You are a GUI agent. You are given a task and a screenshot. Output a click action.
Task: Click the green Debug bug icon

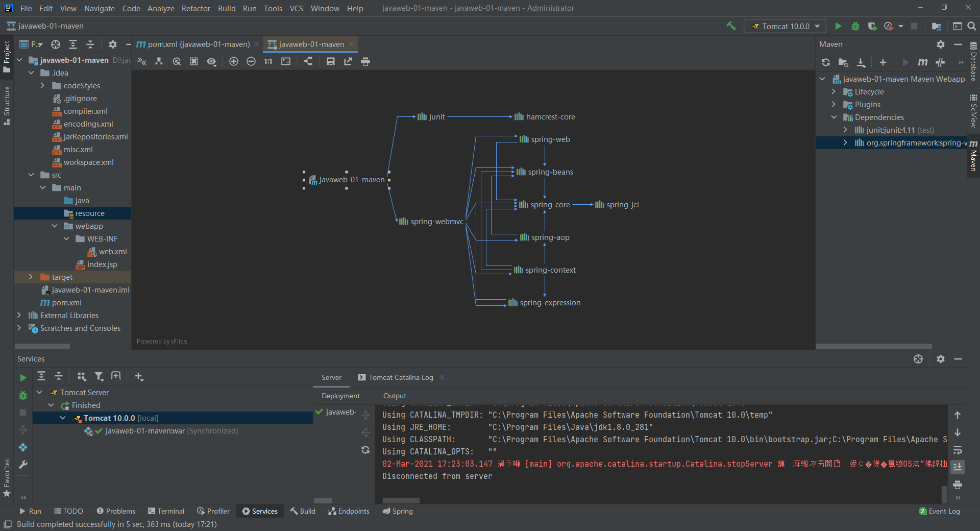[x=855, y=26]
